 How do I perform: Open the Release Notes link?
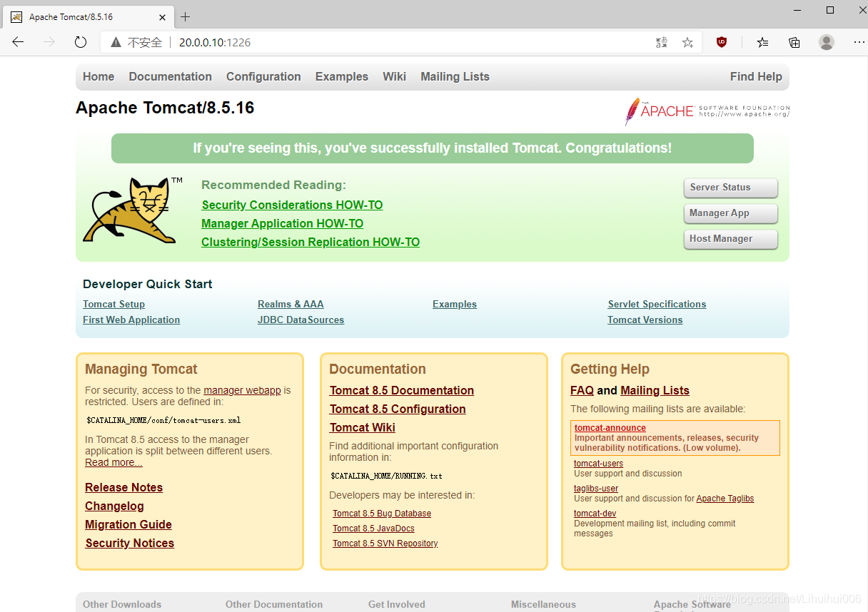[123, 487]
